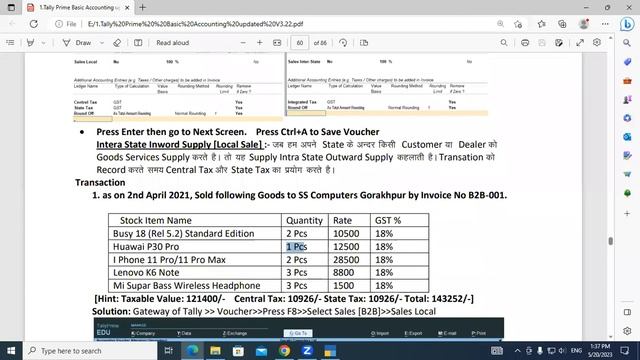Click the address bar URL

tap(196, 24)
